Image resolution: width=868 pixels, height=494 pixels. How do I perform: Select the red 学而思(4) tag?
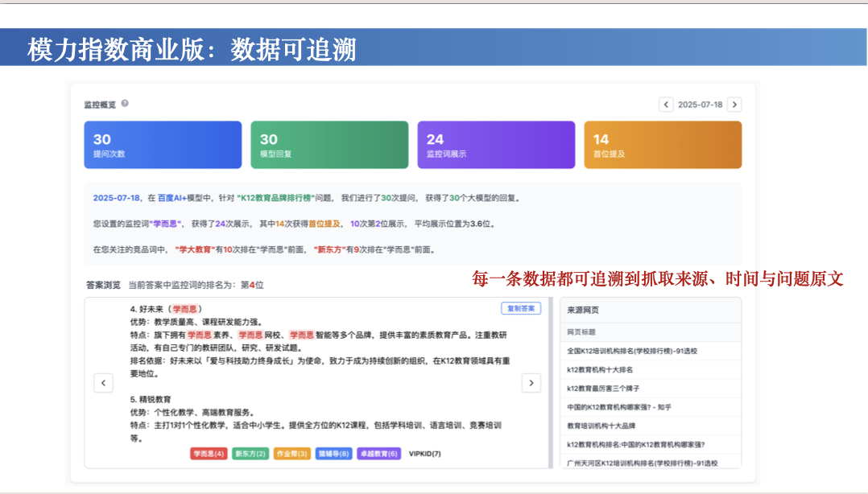point(209,454)
